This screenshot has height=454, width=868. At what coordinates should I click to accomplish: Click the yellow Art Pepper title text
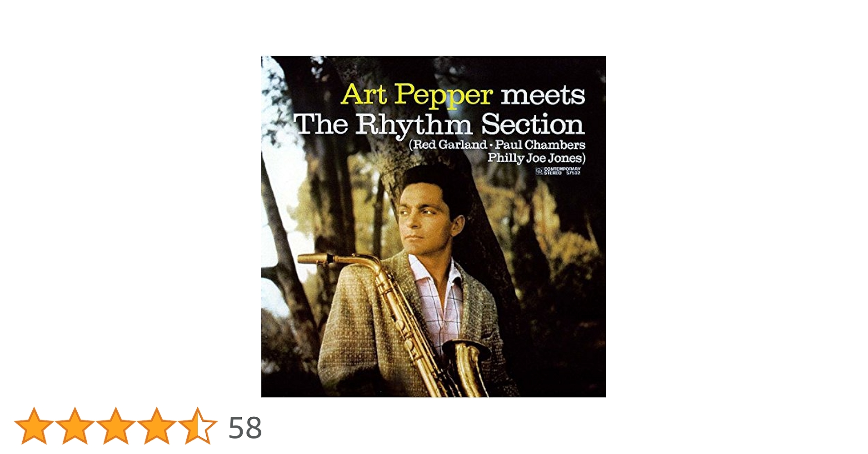pos(417,95)
